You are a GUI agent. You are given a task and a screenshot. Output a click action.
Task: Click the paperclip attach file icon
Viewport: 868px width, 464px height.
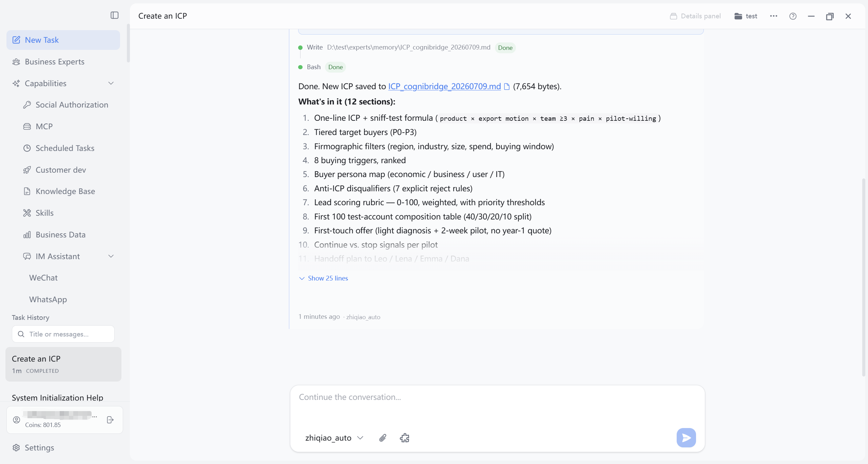[x=383, y=438]
